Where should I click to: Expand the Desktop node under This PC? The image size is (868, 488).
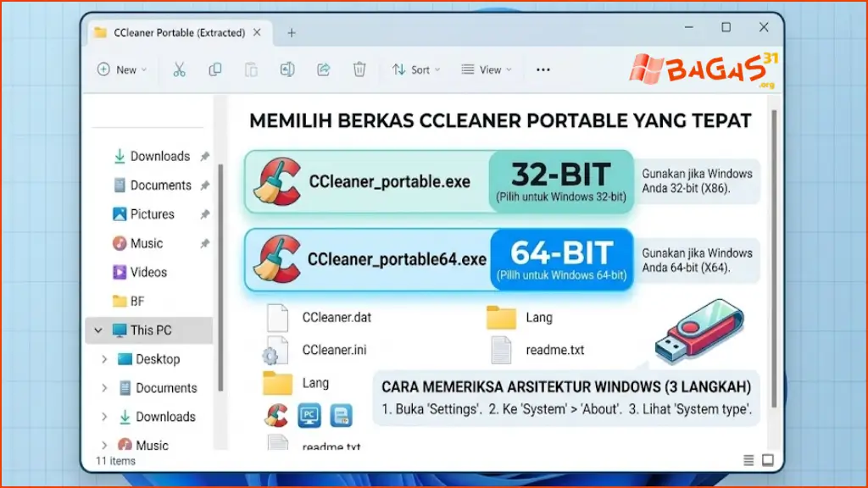tap(104, 359)
